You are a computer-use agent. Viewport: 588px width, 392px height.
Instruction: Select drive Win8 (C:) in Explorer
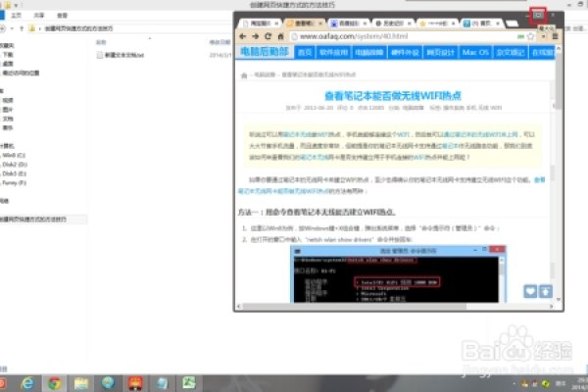click(x=14, y=155)
